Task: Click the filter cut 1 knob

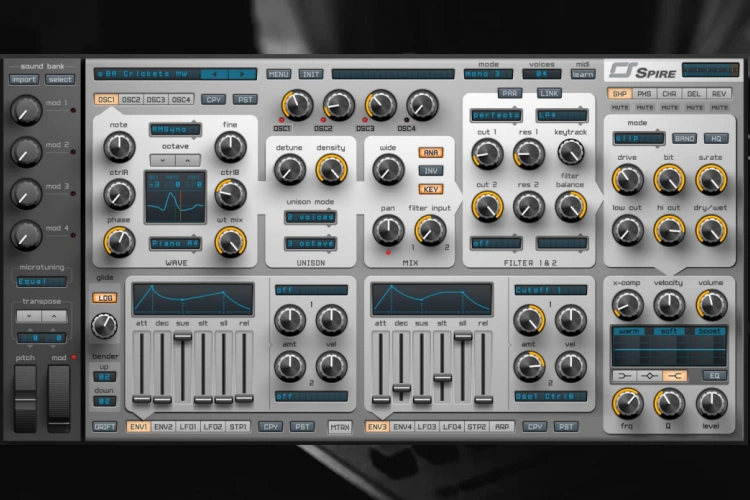Action: (487, 155)
